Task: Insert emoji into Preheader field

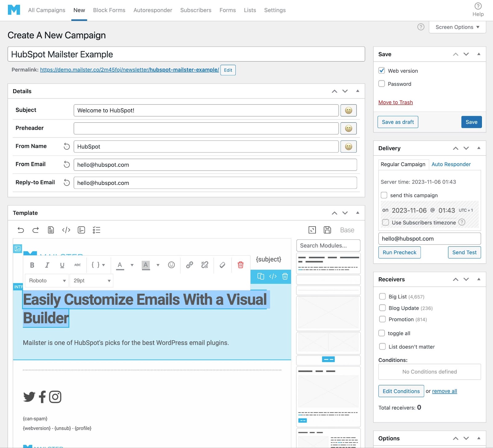Action: click(348, 128)
